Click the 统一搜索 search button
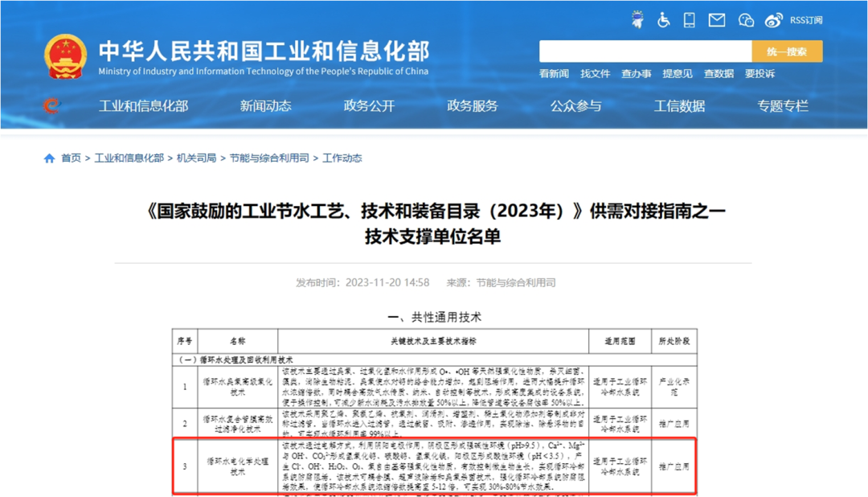This screenshot has width=868, height=497. (x=787, y=51)
